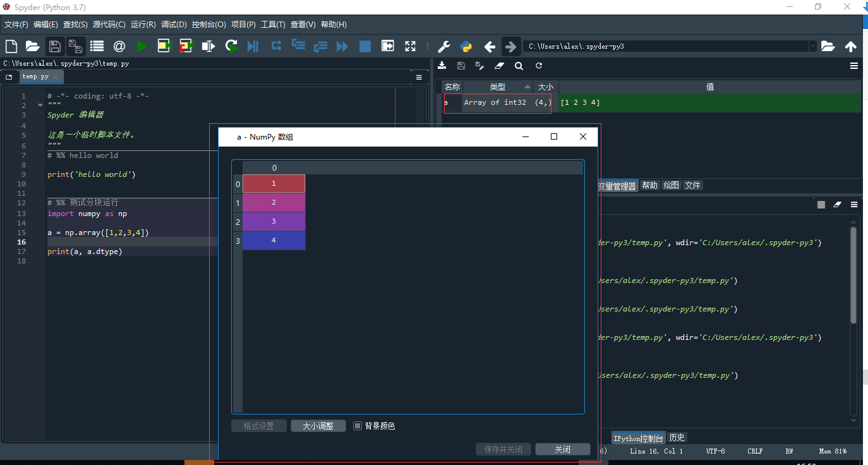The image size is (868, 465).
Task: Import data into variable explorer
Action: point(442,66)
